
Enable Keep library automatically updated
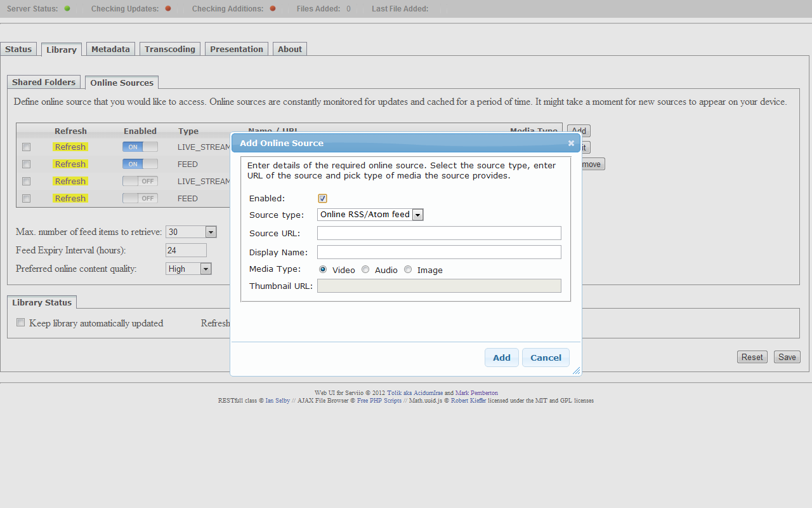click(x=21, y=323)
